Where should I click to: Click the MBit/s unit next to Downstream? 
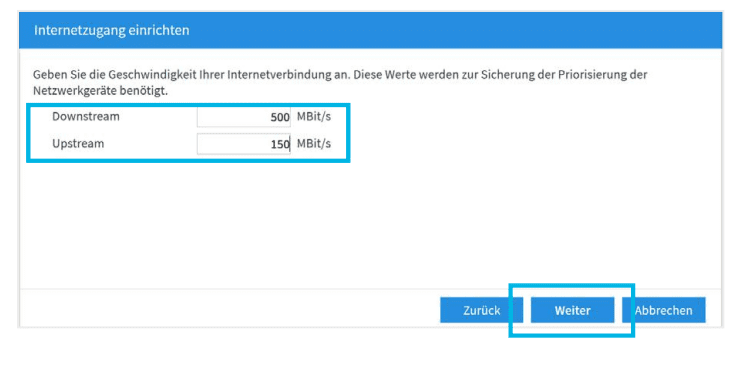[314, 116]
